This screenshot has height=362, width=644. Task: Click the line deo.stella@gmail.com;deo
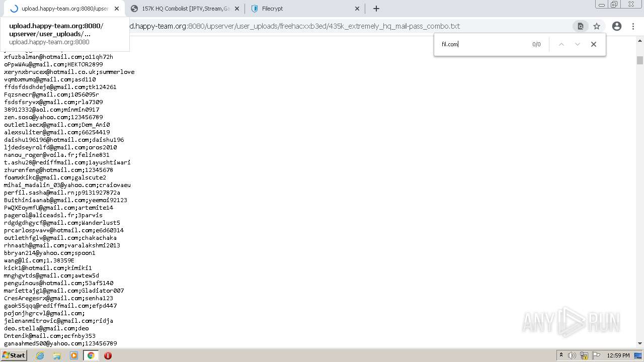[46, 328]
